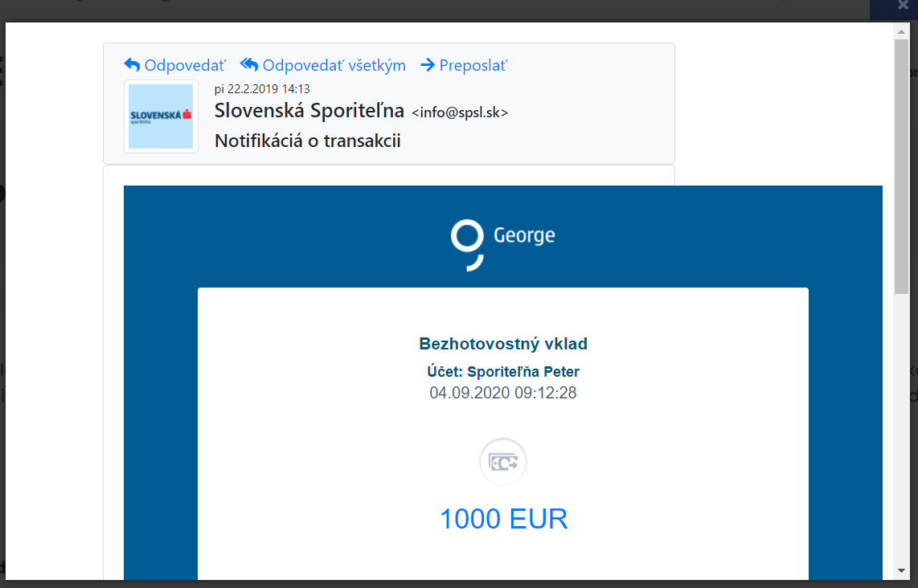Viewport: 918px width, 588px height.
Task: Click the Odpovedať reply link
Action: [174, 66]
